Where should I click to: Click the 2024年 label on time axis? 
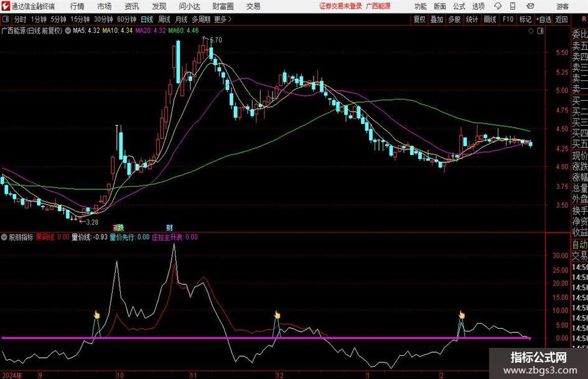(x=12, y=375)
